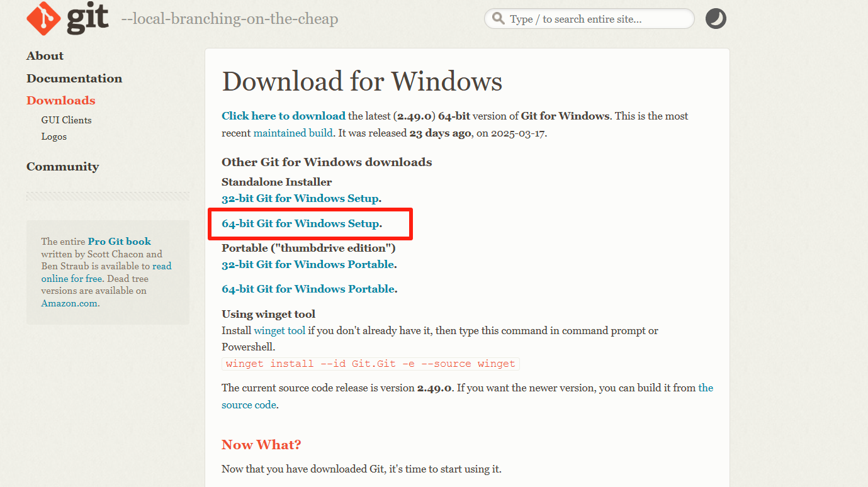The width and height of the screenshot is (868, 487).
Task: Select Downloads in the sidebar navigation
Action: (61, 101)
